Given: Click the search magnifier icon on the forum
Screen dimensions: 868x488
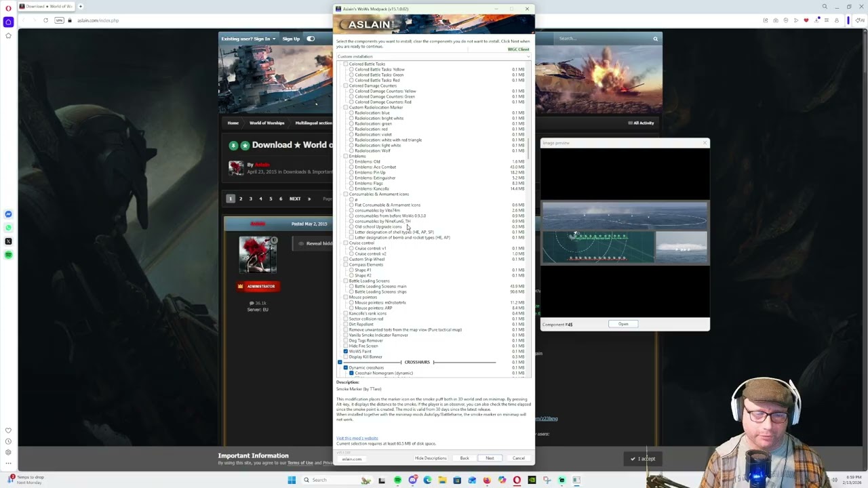Looking at the screenshot, I should (655, 39).
